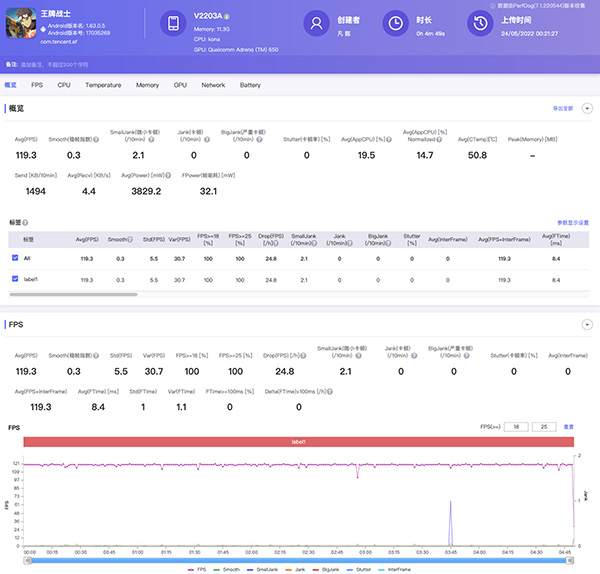This screenshot has width=600, height=574.
Task: Click info icon beside V2203A device name
Action: [x=227, y=17]
